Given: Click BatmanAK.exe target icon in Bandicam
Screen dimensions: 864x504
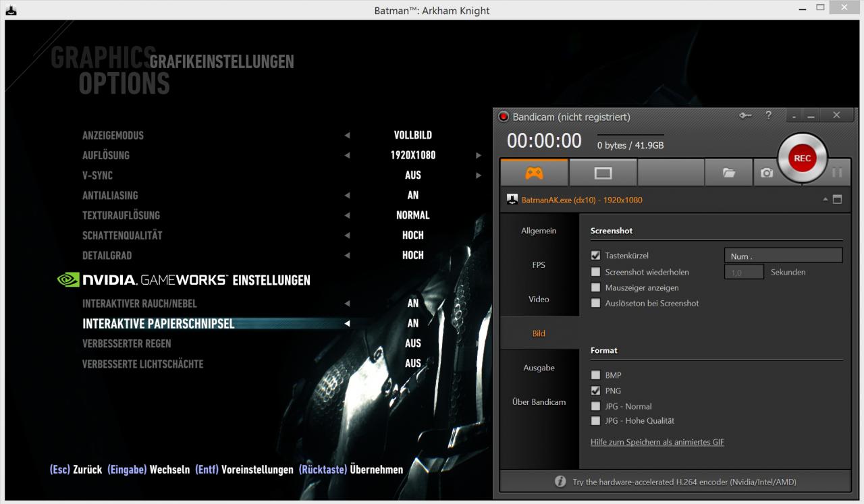Looking at the screenshot, I should pos(512,200).
